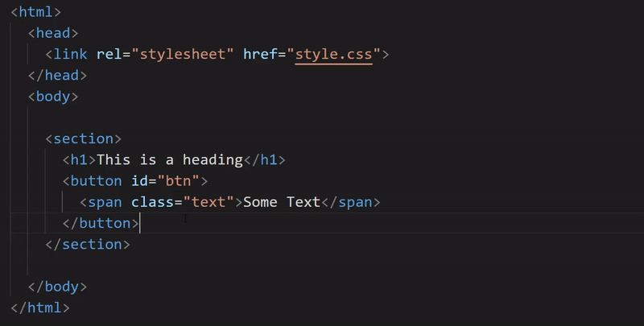644x326 pixels.
Task: Click the closing span tag
Action: pos(351,202)
